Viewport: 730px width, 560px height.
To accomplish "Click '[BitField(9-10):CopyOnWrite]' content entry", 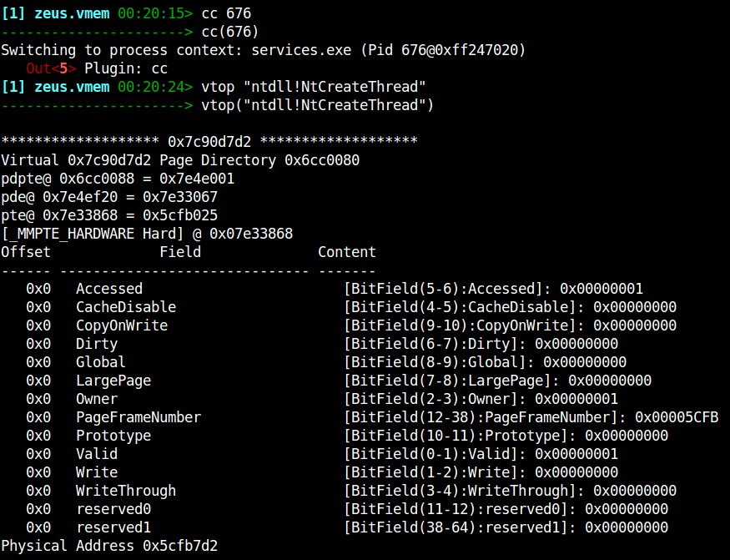I will pos(511,325).
